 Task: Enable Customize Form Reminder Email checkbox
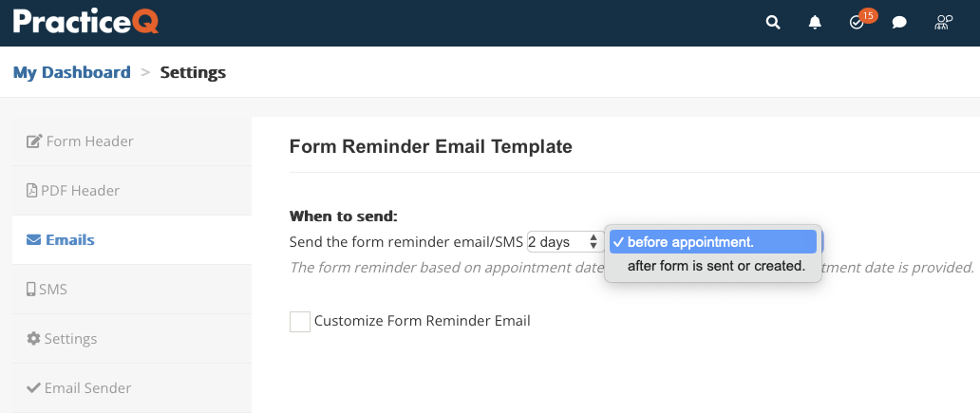tap(300, 322)
